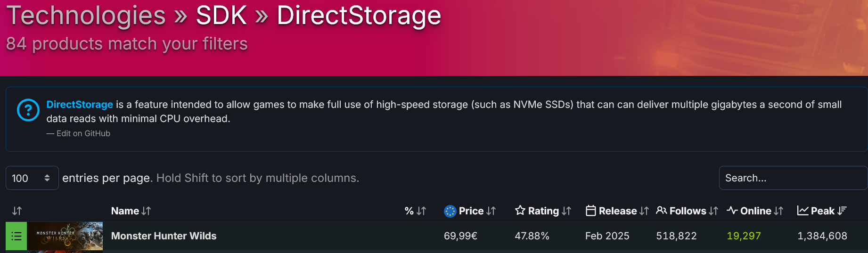Viewport: 868px width, 253px height.
Task: Go to Technologies breadcrumb
Action: click(86, 15)
